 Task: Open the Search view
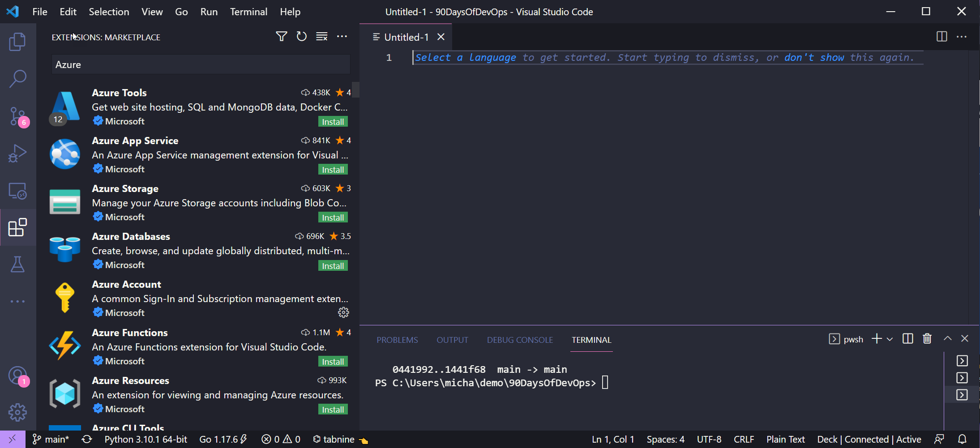17,79
